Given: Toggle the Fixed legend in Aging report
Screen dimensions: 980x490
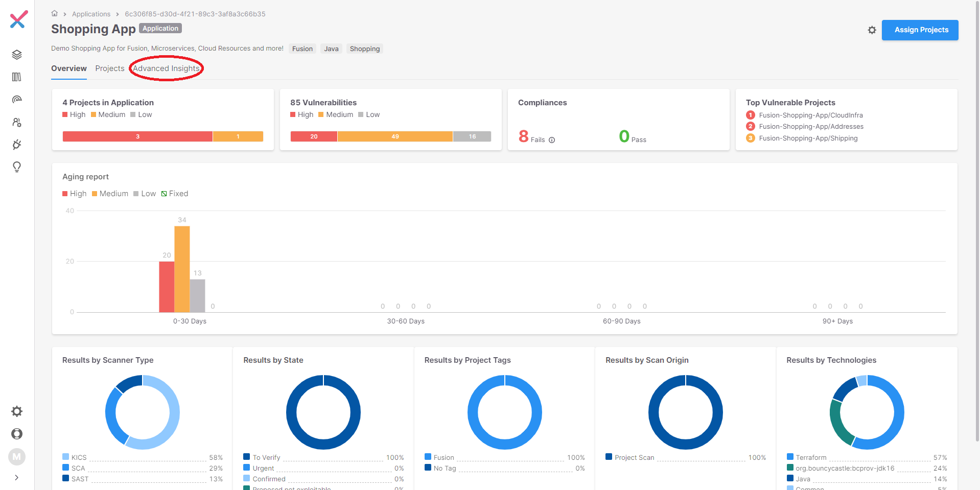Looking at the screenshot, I should click(x=175, y=194).
